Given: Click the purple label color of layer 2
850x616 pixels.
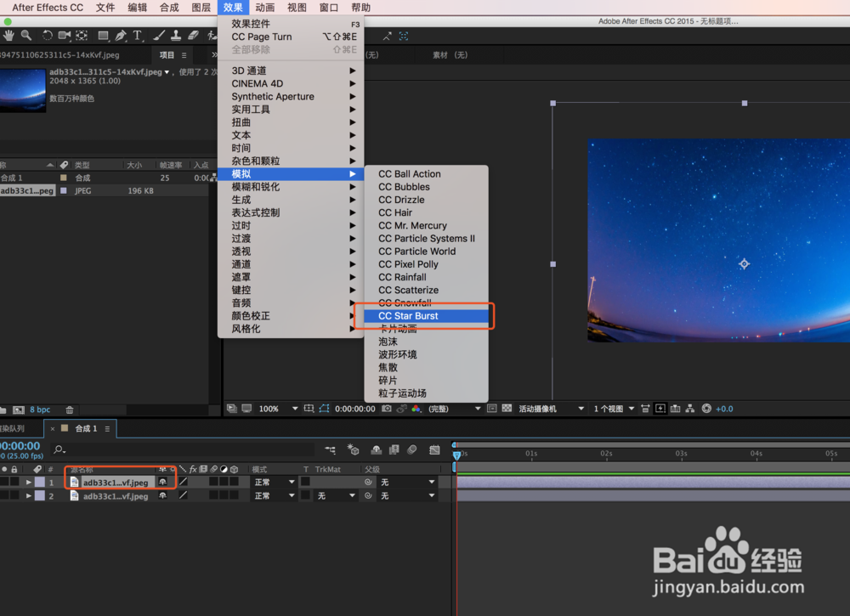Looking at the screenshot, I should tap(40, 495).
